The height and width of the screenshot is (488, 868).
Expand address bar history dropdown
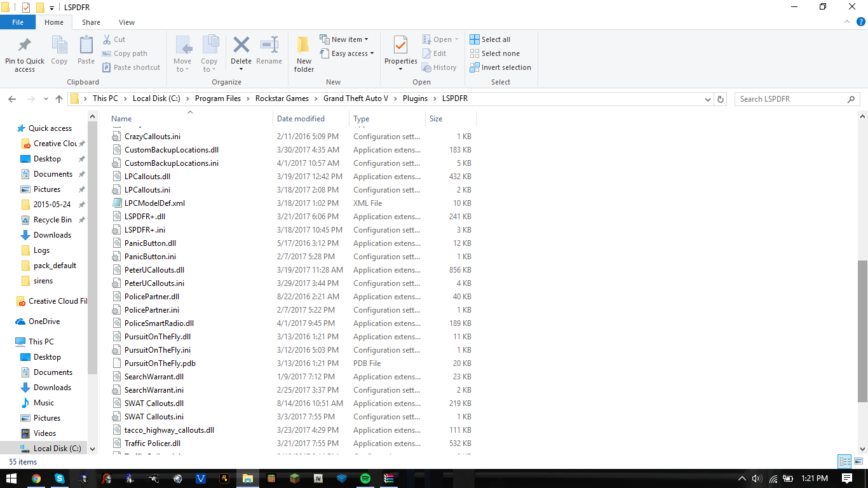tap(708, 99)
